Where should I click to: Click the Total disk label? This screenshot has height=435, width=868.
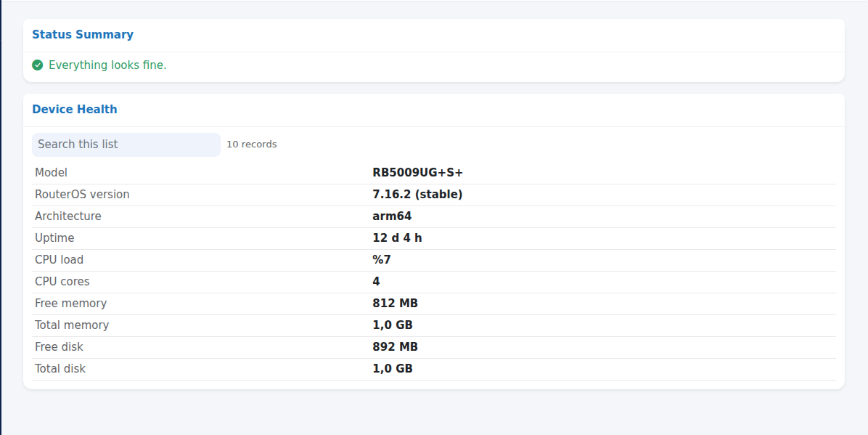60,368
